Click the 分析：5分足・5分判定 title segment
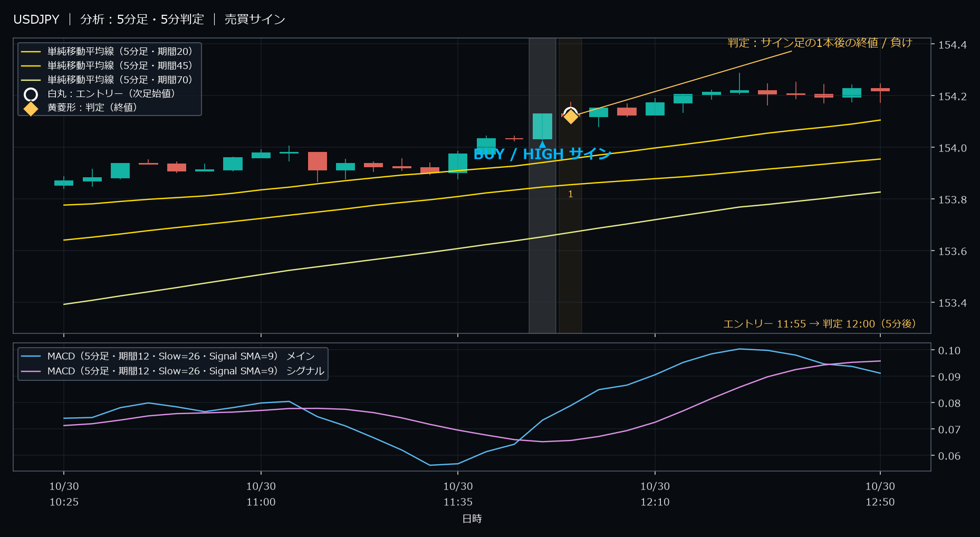The height and width of the screenshot is (537, 980). (142, 20)
